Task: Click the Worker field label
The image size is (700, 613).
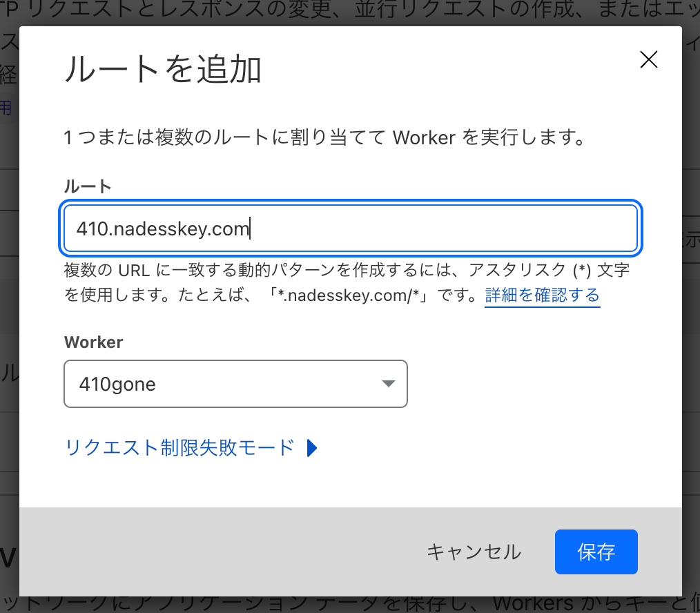Action: [x=93, y=342]
